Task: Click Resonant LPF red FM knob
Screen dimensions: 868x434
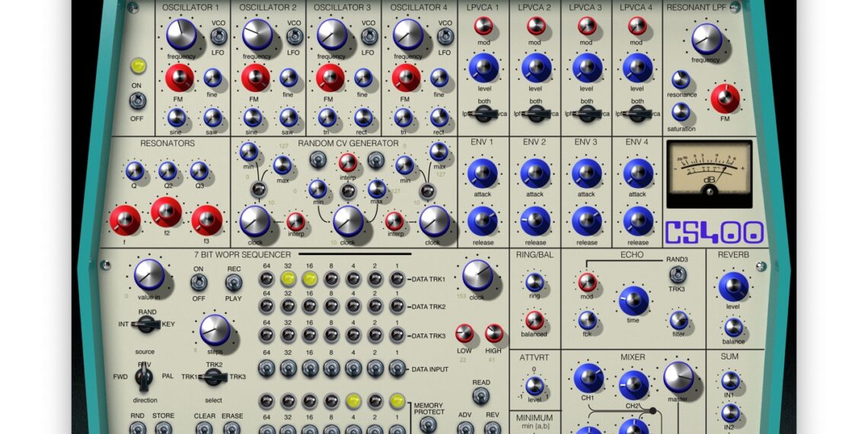Action: [x=725, y=98]
